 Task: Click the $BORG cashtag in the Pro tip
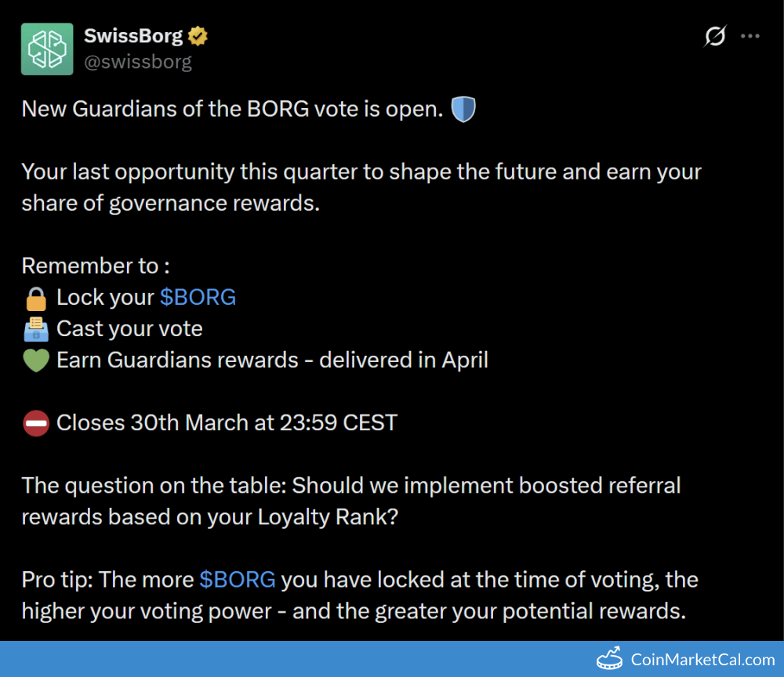pyautogui.click(x=237, y=580)
